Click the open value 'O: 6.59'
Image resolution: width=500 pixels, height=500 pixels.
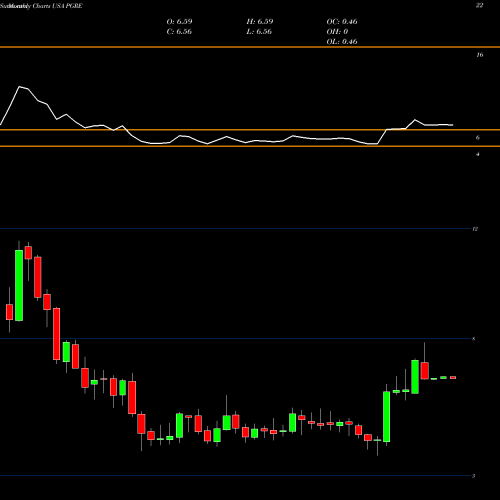click(179, 22)
